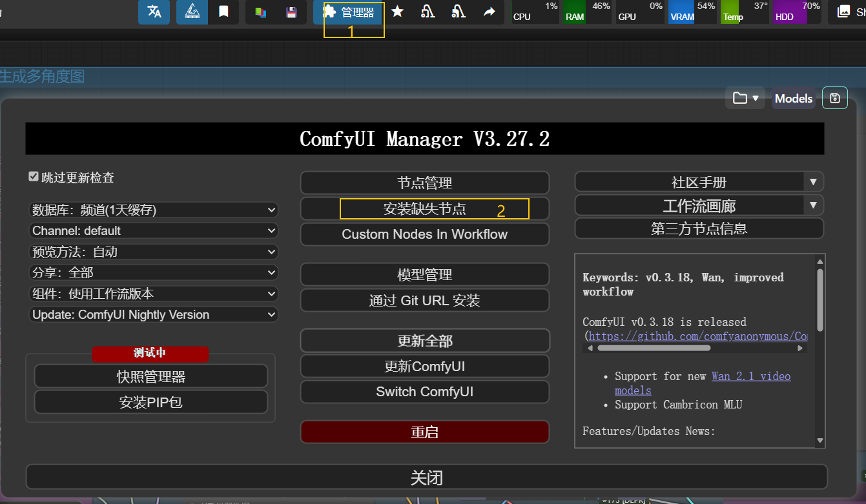866x504 pixels.
Task: Open 模型管理 model manager
Action: pyautogui.click(x=425, y=274)
